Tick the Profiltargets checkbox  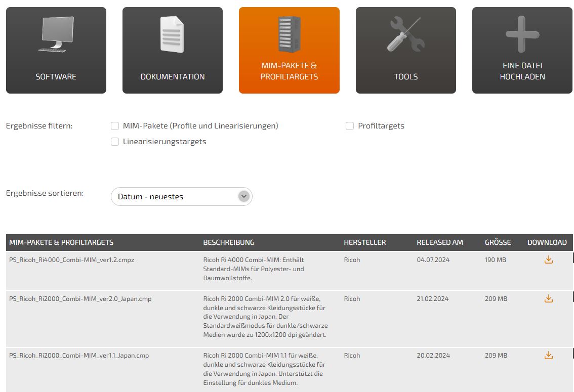tap(350, 126)
